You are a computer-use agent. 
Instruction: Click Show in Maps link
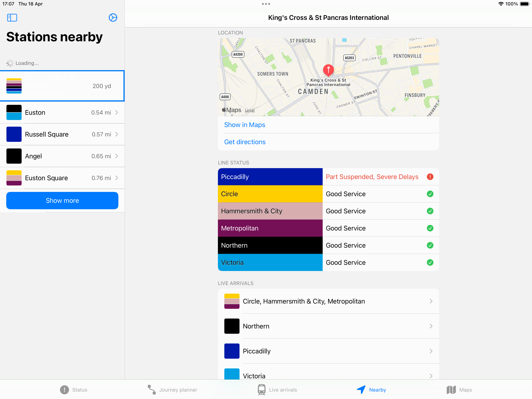[x=245, y=125]
